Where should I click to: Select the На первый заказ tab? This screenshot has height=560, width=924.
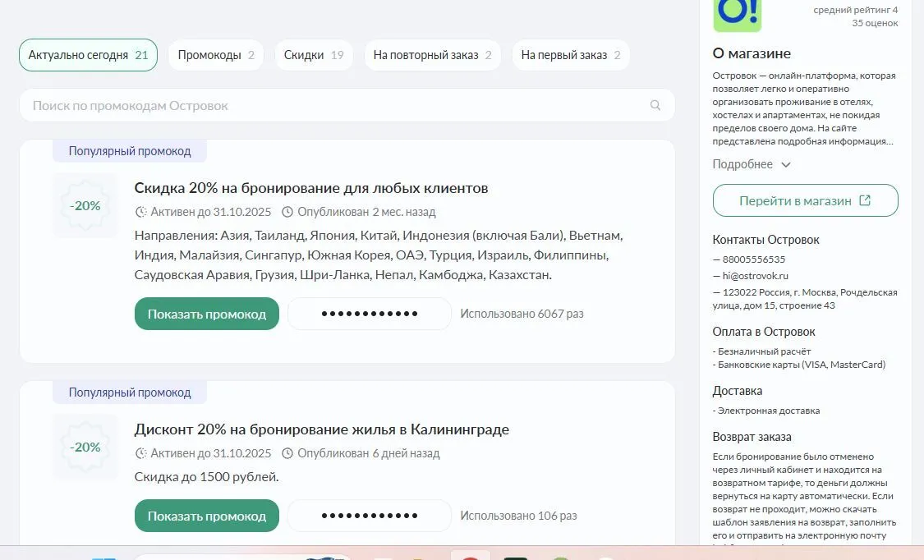tap(571, 54)
